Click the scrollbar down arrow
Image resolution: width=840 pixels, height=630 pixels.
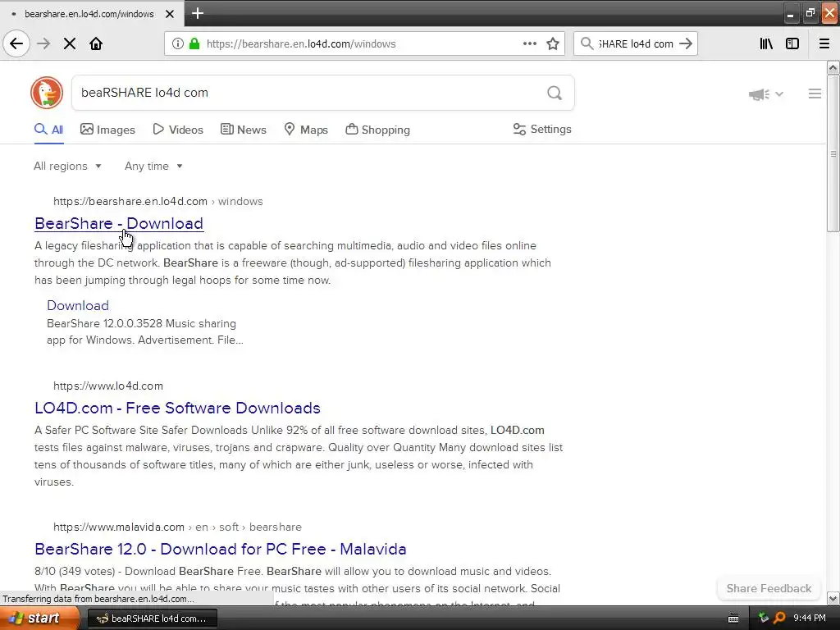(833, 598)
